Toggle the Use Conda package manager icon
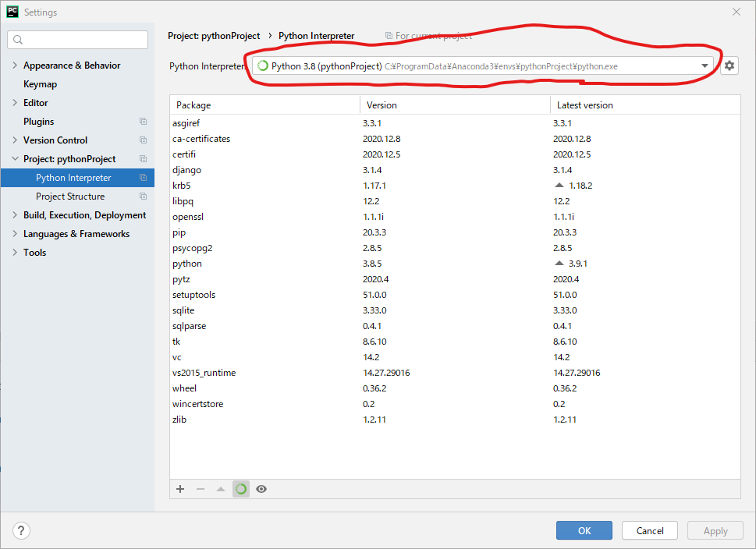The height and width of the screenshot is (549, 756). (241, 489)
